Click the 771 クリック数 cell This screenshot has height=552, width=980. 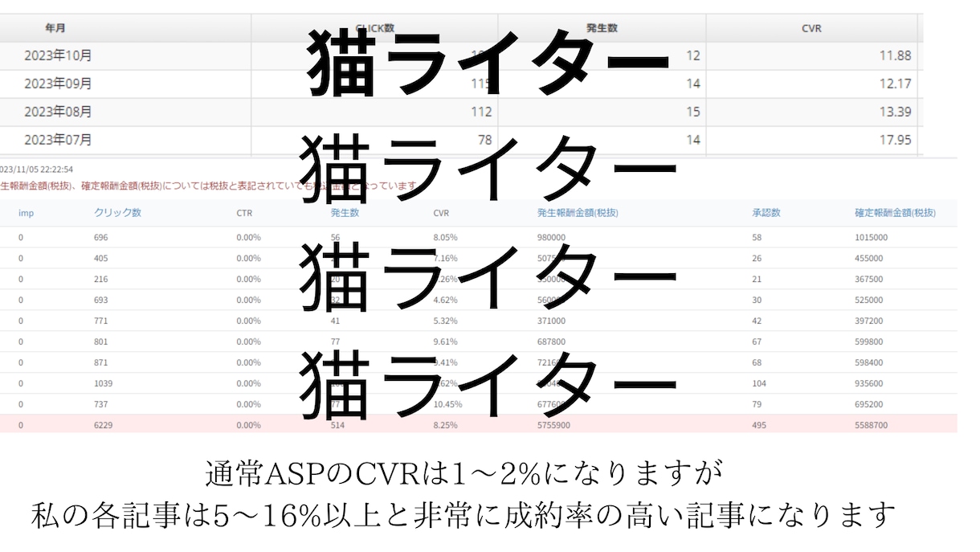tap(100, 321)
